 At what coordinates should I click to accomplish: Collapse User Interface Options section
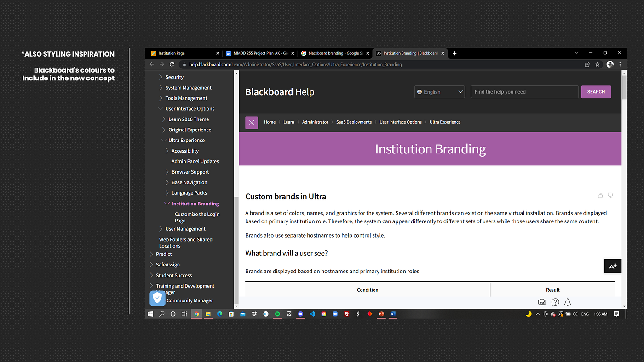pyautogui.click(x=161, y=109)
